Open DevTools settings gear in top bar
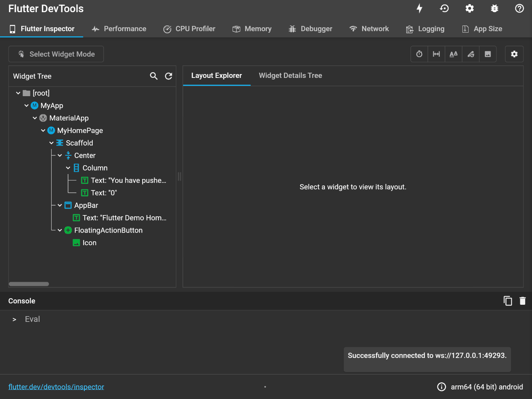 (x=470, y=8)
